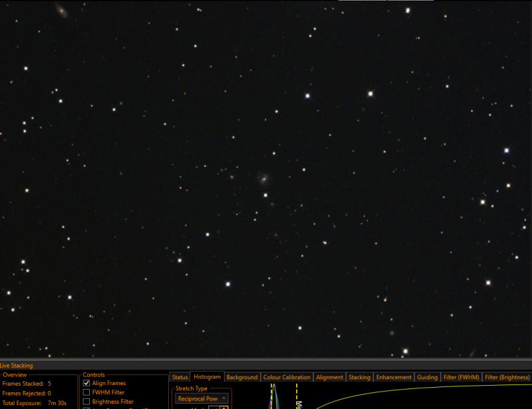The height and width of the screenshot is (409, 532).
Task: Click the Mid level dashed line in histogram
Action: (297, 396)
